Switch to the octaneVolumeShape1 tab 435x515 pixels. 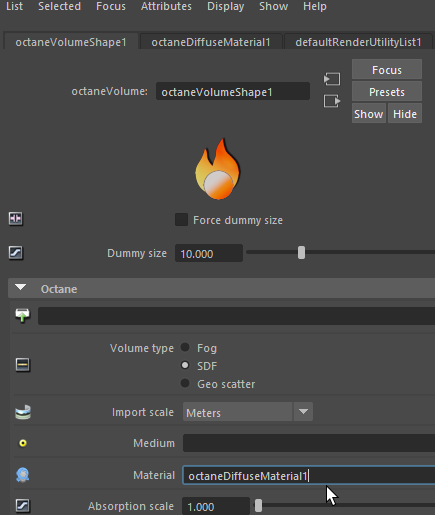pos(71,42)
